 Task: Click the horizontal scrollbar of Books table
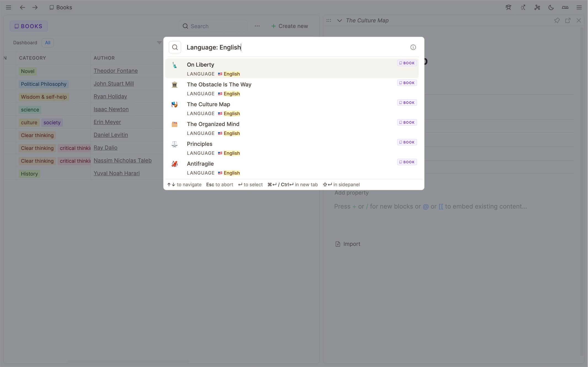[x=128, y=361]
